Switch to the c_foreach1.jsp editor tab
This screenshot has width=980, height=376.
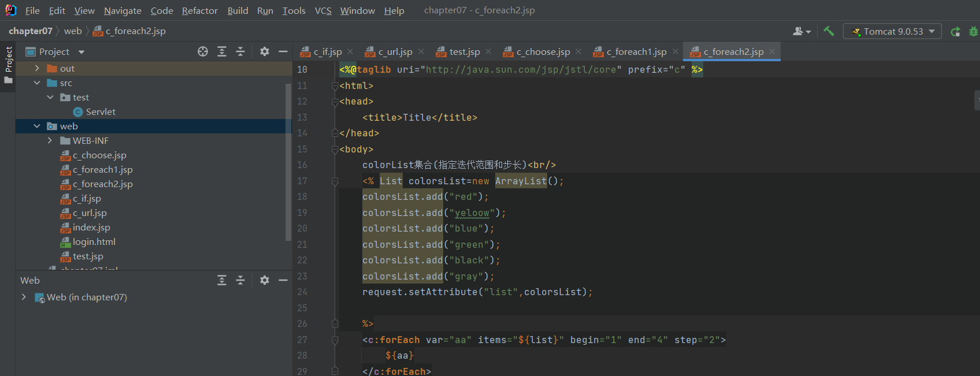click(x=636, y=51)
